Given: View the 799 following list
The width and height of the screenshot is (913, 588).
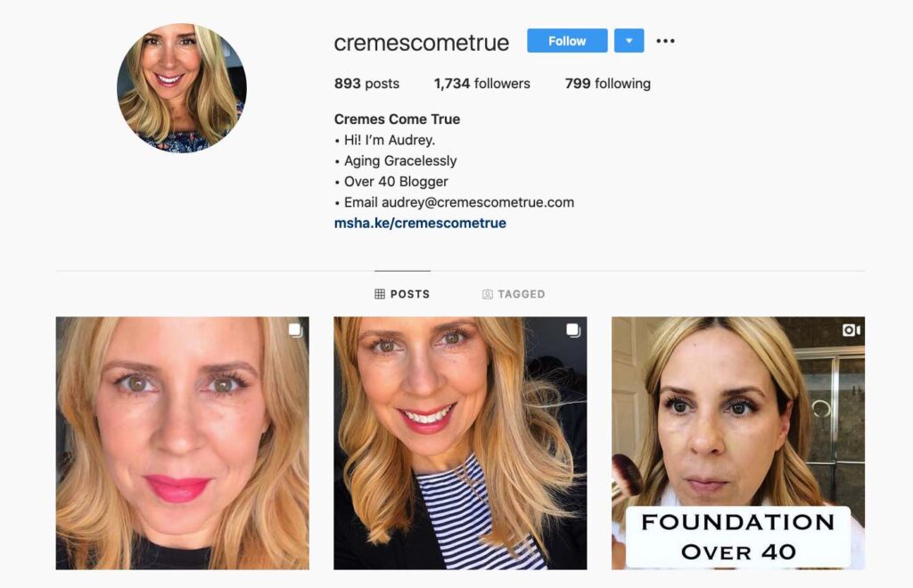Looking at the screenshot, I should click(608, 84).
